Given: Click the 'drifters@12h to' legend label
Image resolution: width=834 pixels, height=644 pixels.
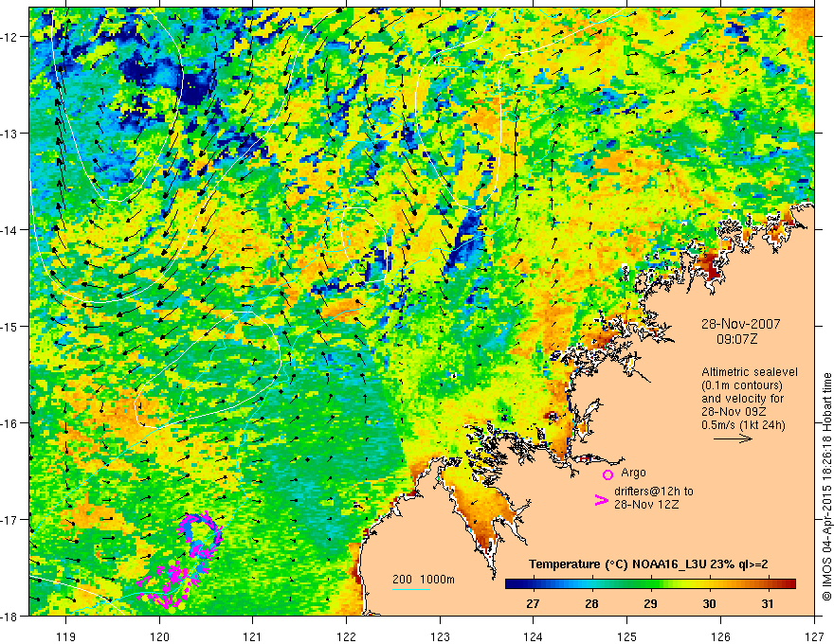Looking at the screenshot, I should [654, 492].
